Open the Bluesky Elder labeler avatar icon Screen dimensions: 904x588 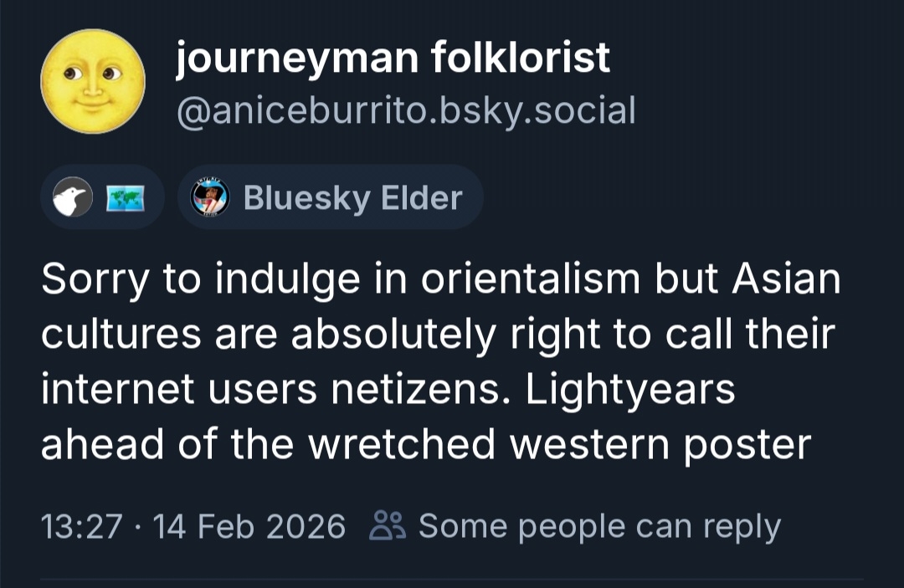(x=210, y=198)
